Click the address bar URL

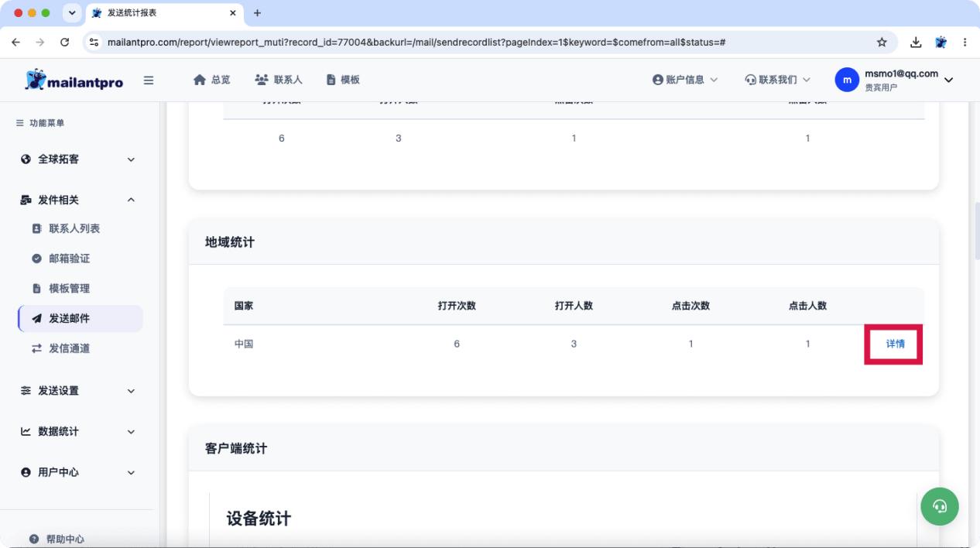416,43
